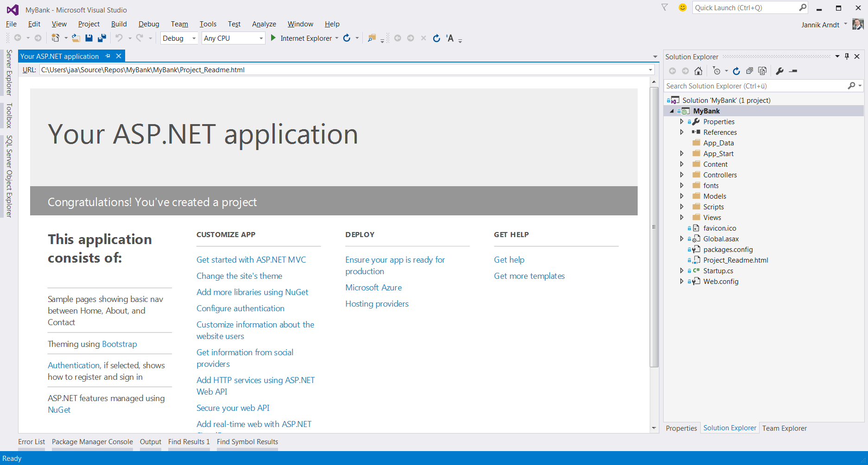Click the Show All Files icon
Image resolution: width=868 pixels, height=465 pixels.
click(762, 71)
